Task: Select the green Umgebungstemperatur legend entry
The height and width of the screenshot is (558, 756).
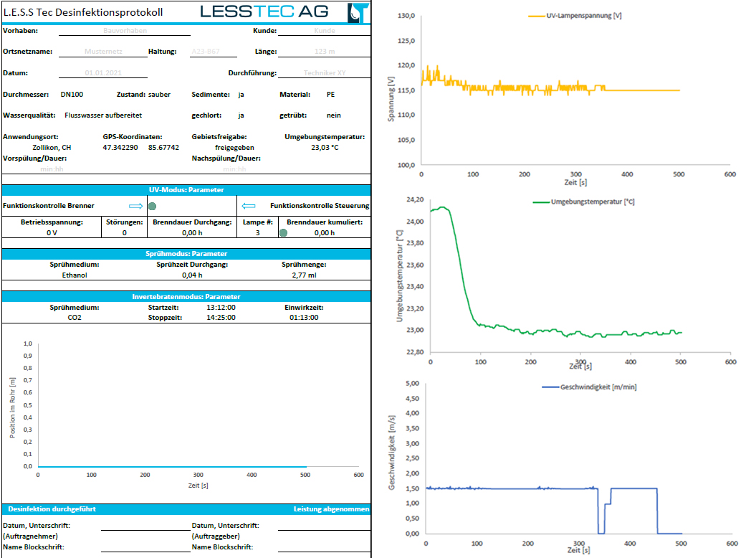Action: [584, 202]
